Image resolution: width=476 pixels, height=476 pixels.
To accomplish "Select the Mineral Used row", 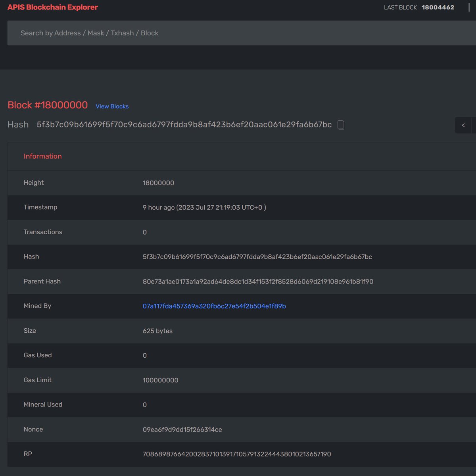I will coord(144,405).
